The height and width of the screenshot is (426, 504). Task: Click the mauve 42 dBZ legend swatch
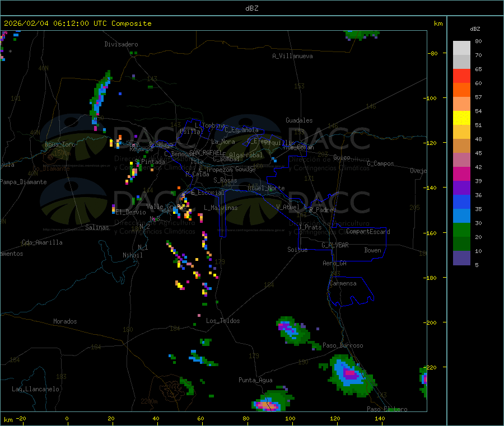461,160
